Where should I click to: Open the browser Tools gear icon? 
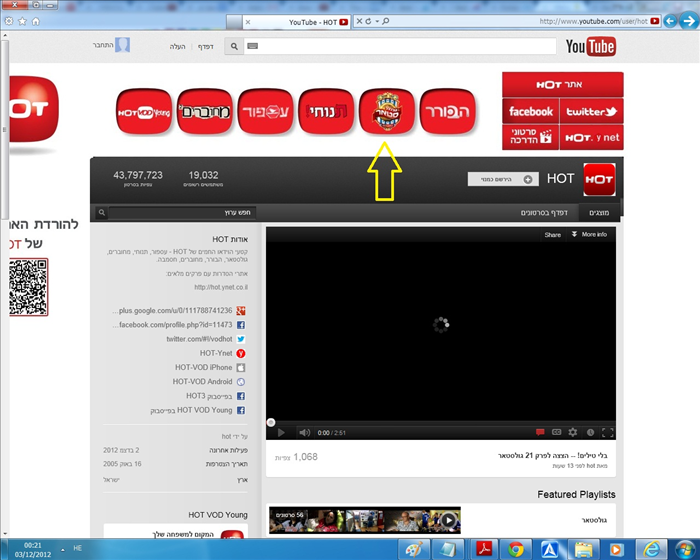click(x=8, y=21)
